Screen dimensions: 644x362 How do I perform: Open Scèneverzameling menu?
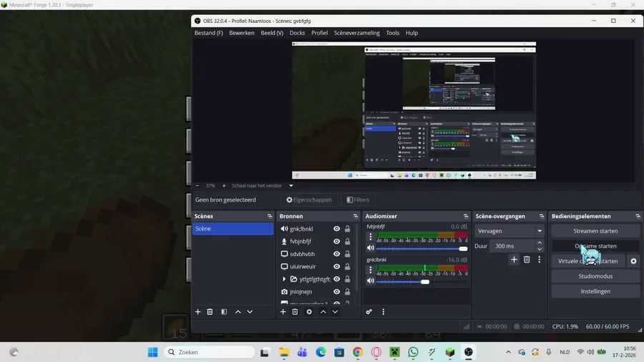[356, 33]
